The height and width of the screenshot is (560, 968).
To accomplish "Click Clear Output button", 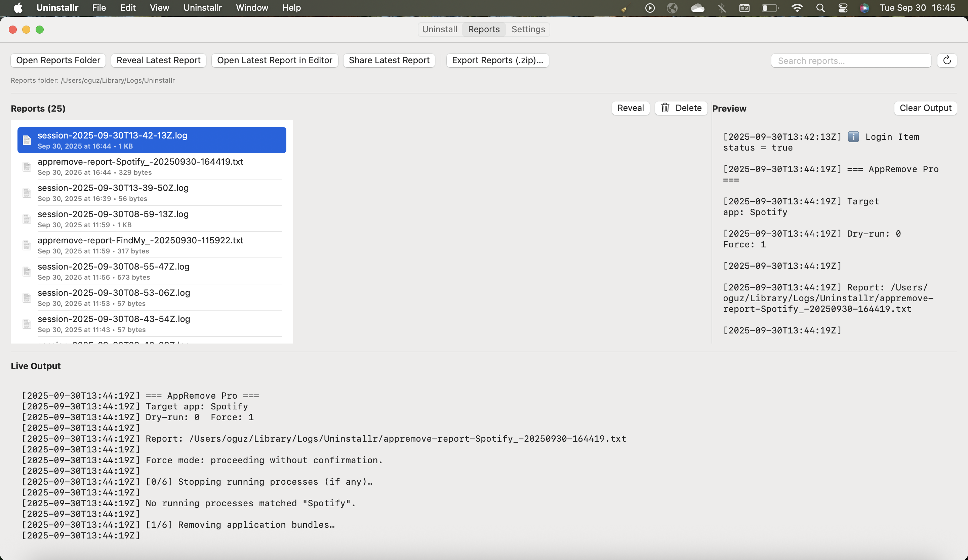I will click(x=925, y=108).
